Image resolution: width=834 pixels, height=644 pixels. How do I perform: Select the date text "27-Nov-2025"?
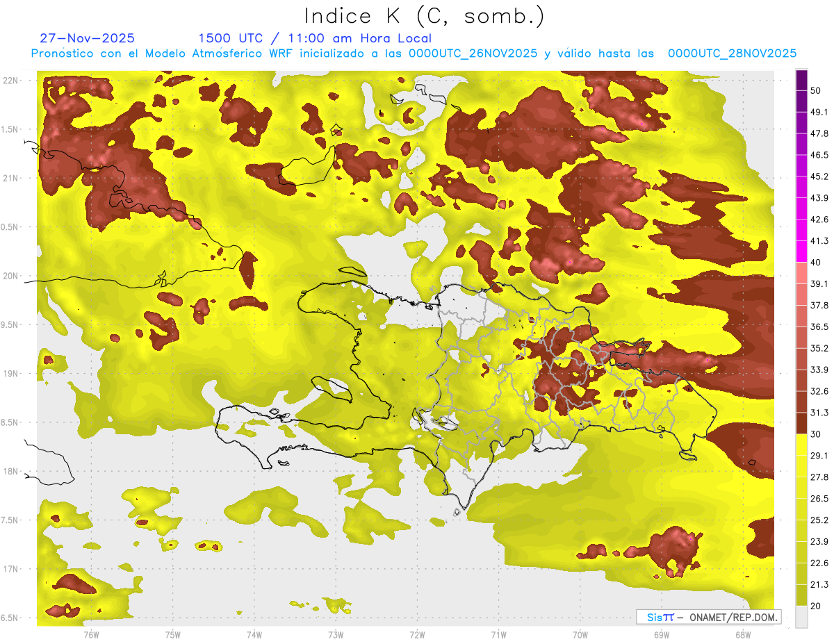coord(88,38)
